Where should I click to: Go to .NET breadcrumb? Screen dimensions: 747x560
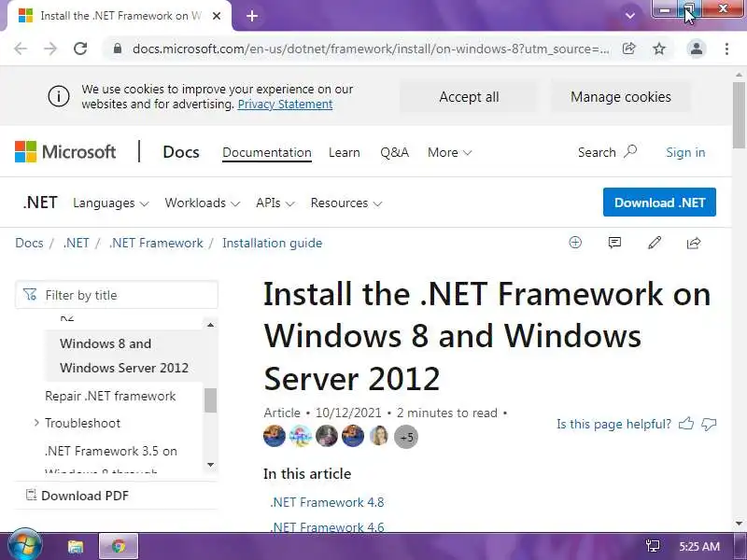pyautogui.click(x=77, y=243)
